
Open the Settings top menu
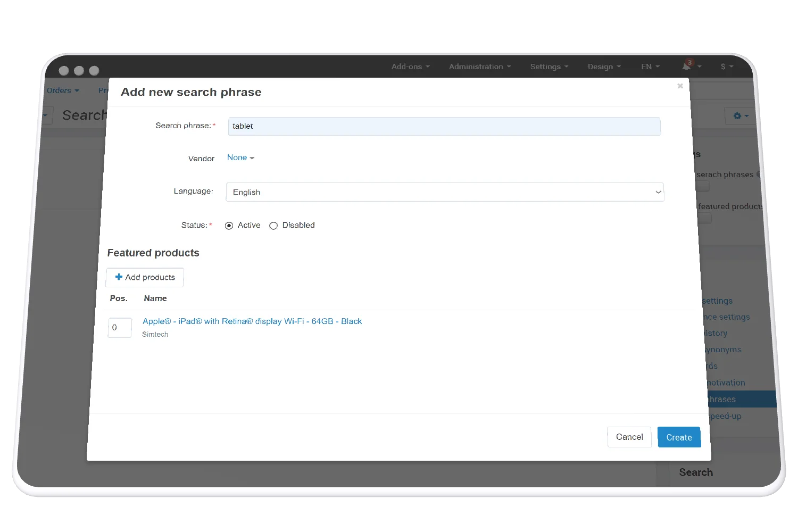coord(549,66)
